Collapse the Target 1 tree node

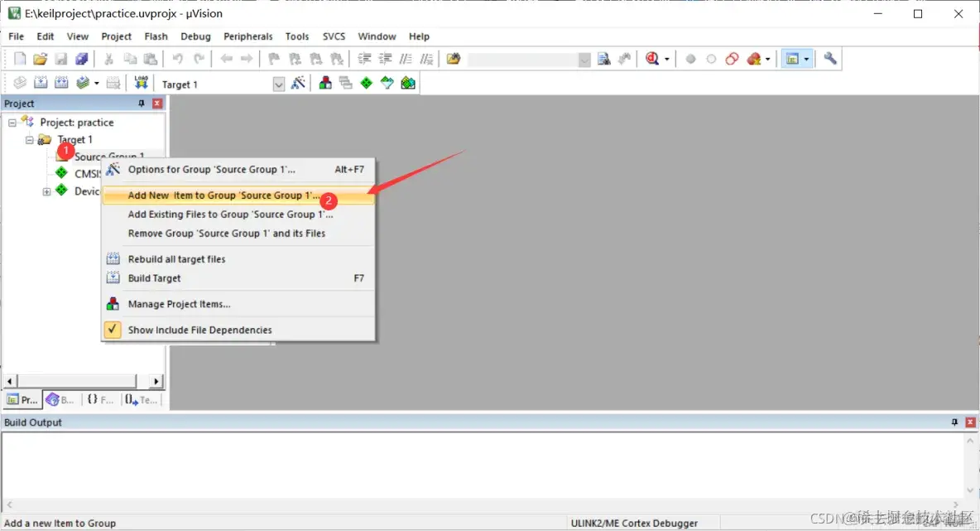[29, 140]
